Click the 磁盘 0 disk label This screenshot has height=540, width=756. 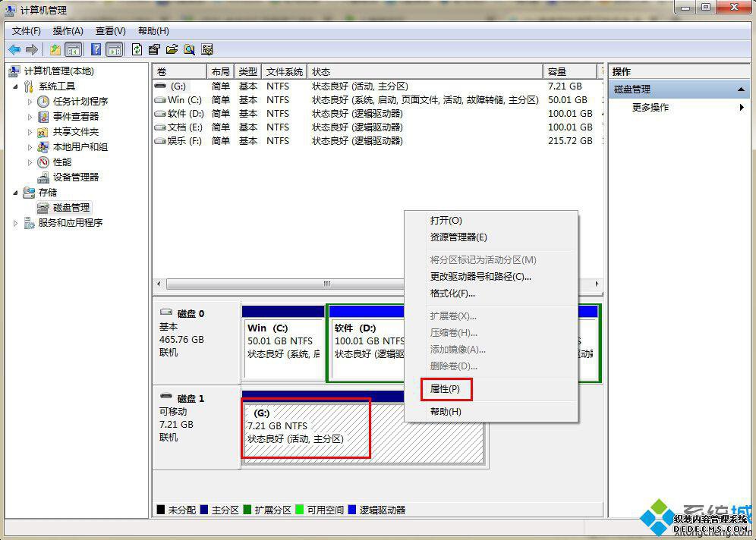191,313
